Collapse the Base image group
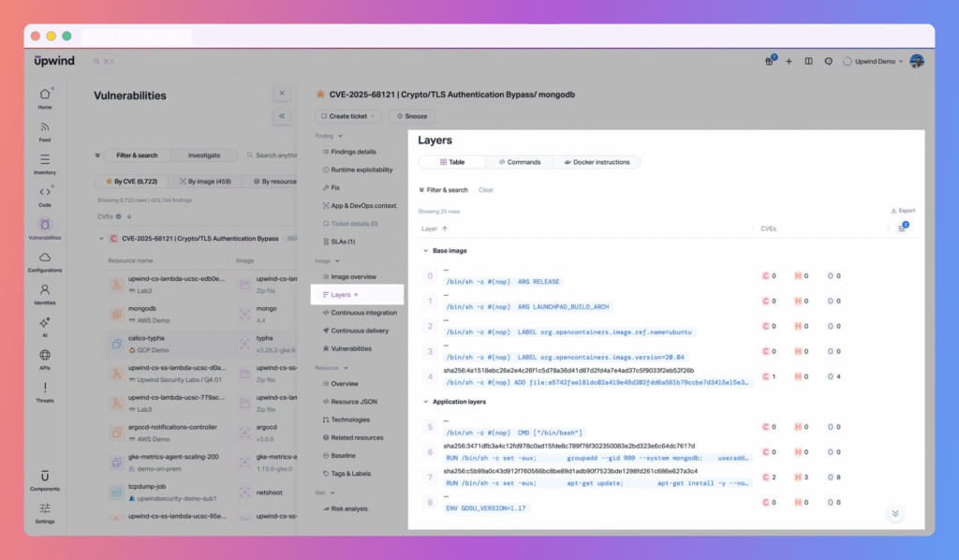 [424, 251]
